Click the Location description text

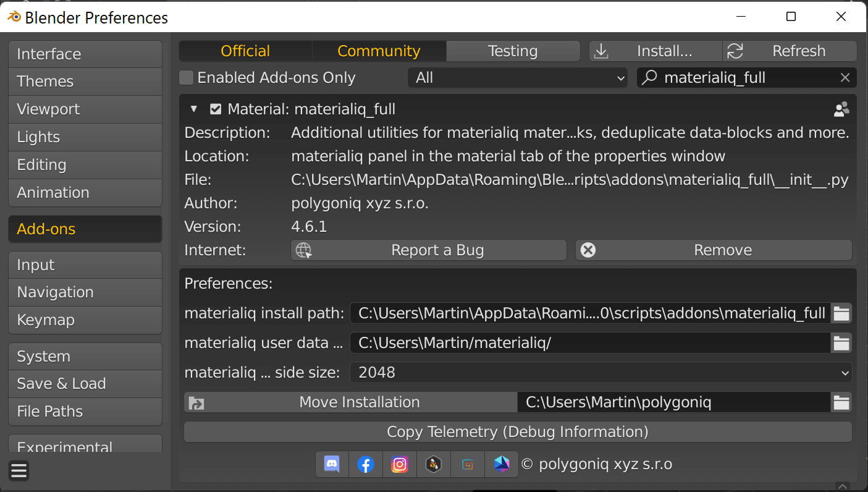pos(508,156)
